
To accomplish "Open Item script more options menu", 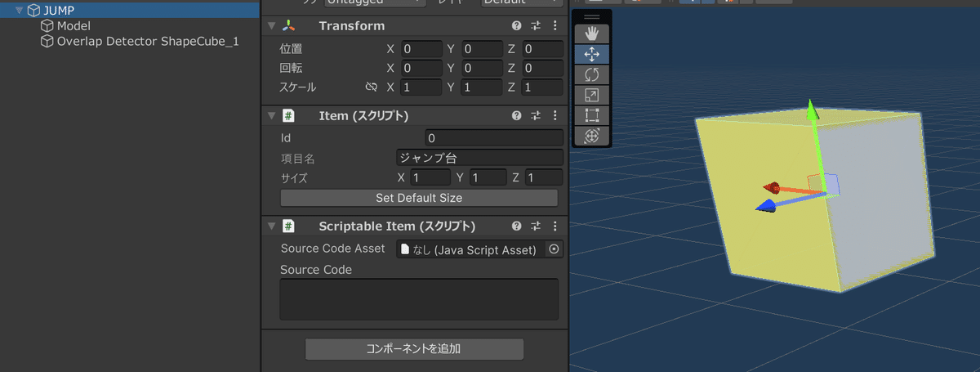I will pyautogui.click(x=555, y=116).
